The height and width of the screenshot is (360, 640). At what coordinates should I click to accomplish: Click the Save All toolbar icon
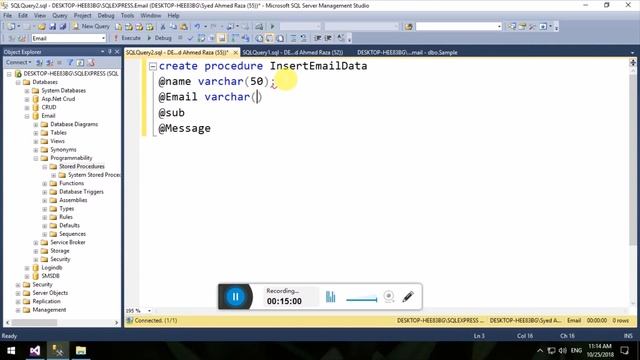pyautogui.click(x=63, y=27)
